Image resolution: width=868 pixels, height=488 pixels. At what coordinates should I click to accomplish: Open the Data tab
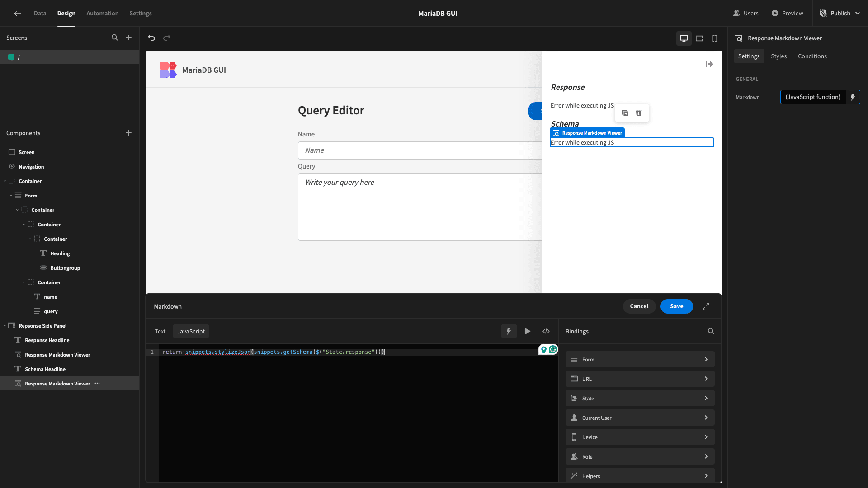40,14
